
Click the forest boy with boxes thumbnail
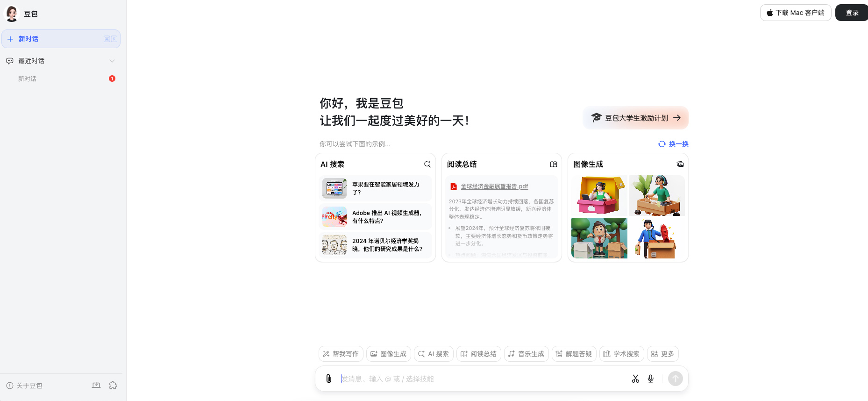(x=599, y=238)
